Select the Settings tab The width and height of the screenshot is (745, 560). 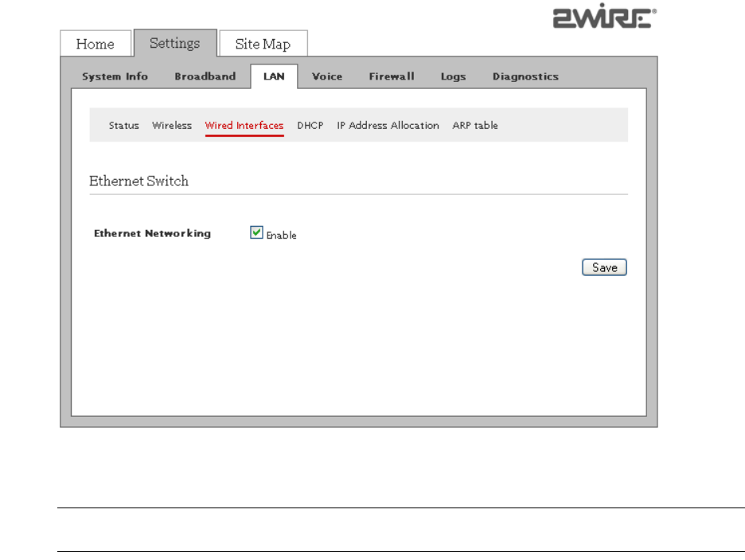(x=175, y=43)
